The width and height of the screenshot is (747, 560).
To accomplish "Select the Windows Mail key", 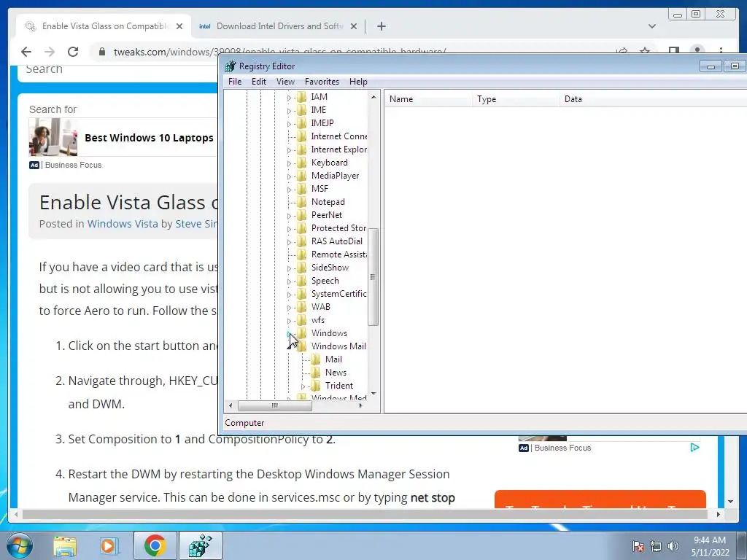I will click(338, 346).
